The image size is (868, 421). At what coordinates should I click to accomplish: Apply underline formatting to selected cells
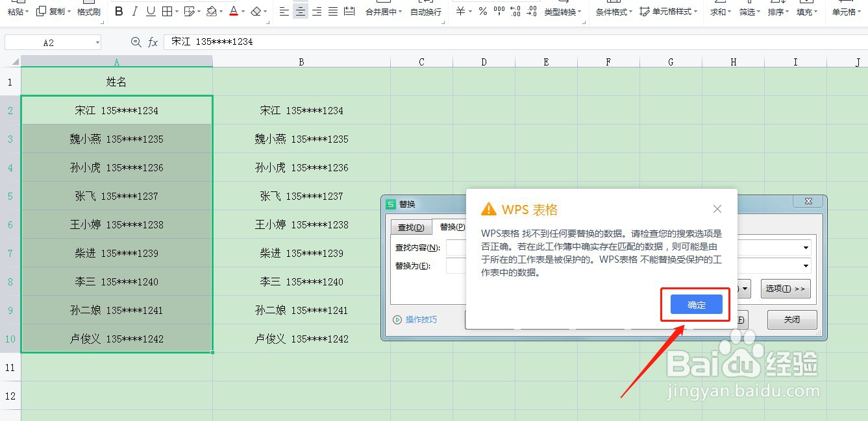(151, 11)
